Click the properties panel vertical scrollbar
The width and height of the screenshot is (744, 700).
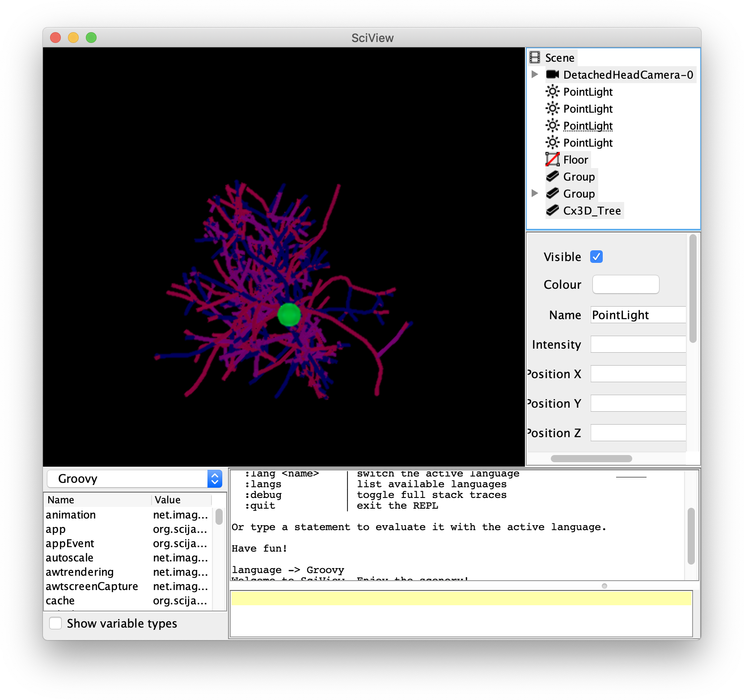click(x=693, y=289)
